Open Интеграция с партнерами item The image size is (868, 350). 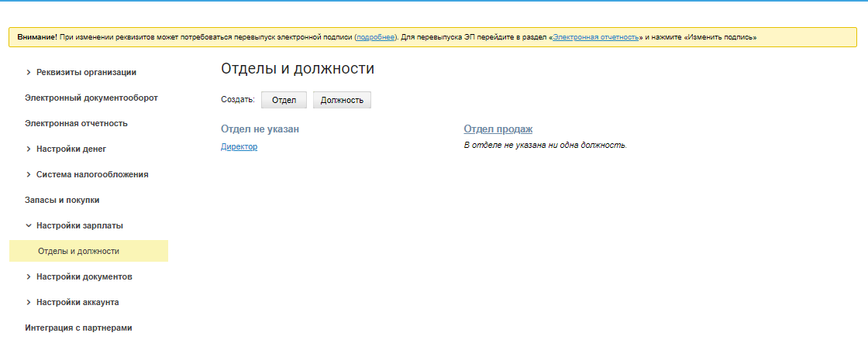[78, 328]
